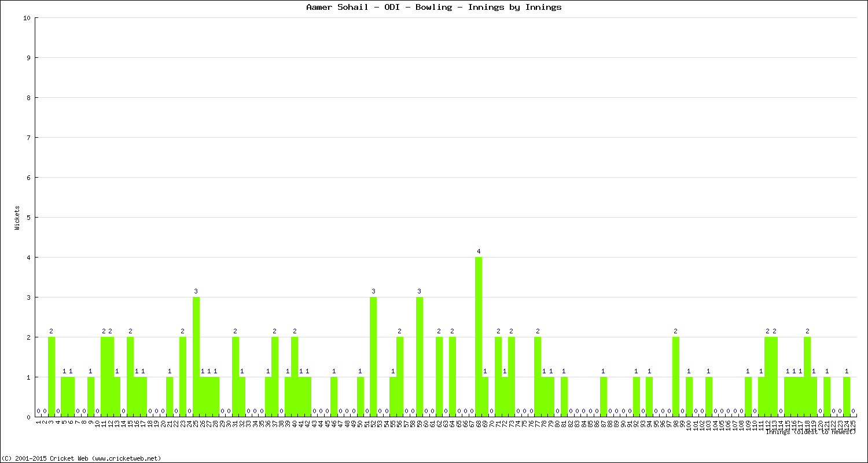
Task: Click the x-axis innings label '68'
Action: pyautogui.click(x=479, y=424)
